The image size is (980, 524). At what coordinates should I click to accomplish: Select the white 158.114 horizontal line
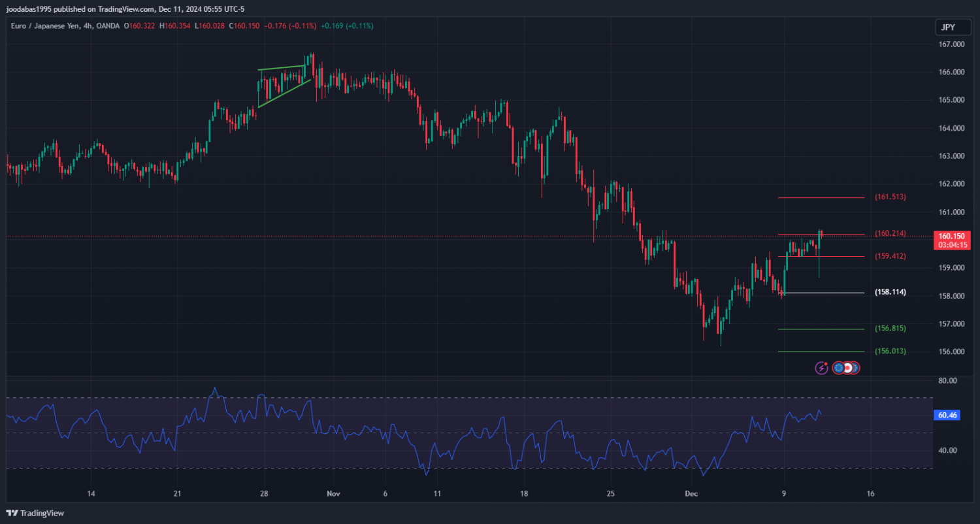823,293
